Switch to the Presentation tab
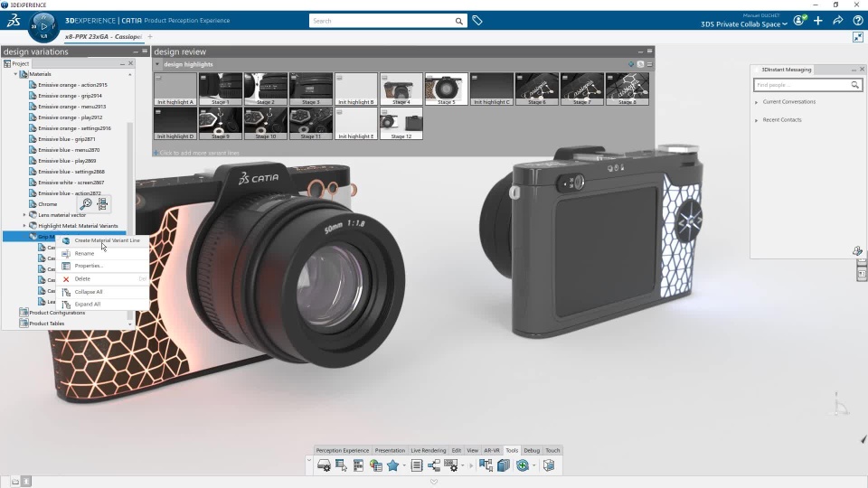868x488 pixels. point(390,450)
